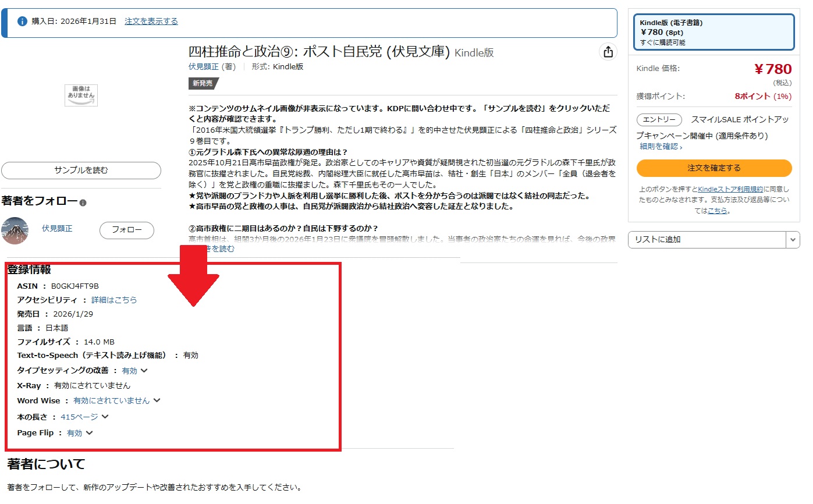Expand the 本の長さ 415ページ chevron
This screenshot has height=504, width=813.
click(x=105, y=417)
